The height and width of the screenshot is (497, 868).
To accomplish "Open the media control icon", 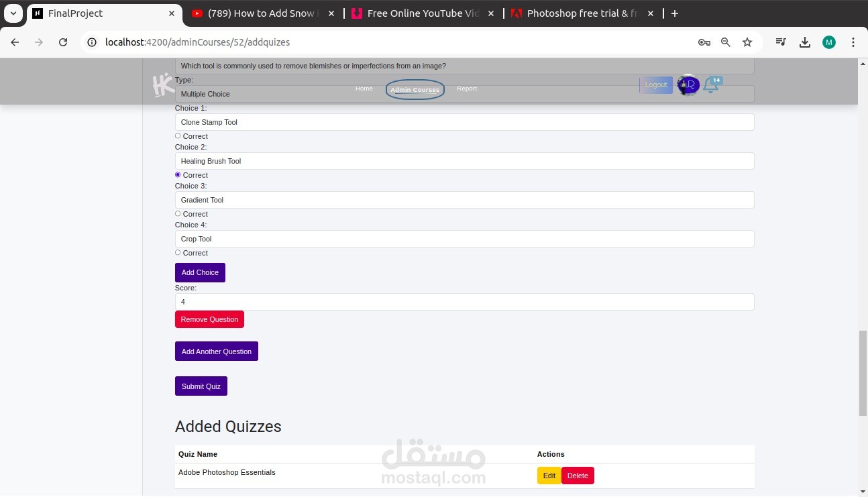I will [781, 42].
